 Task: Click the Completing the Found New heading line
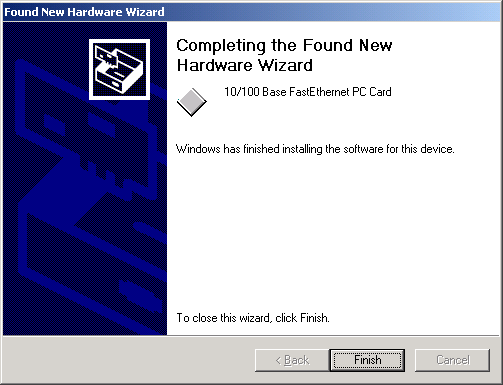(x=284, y=45)
